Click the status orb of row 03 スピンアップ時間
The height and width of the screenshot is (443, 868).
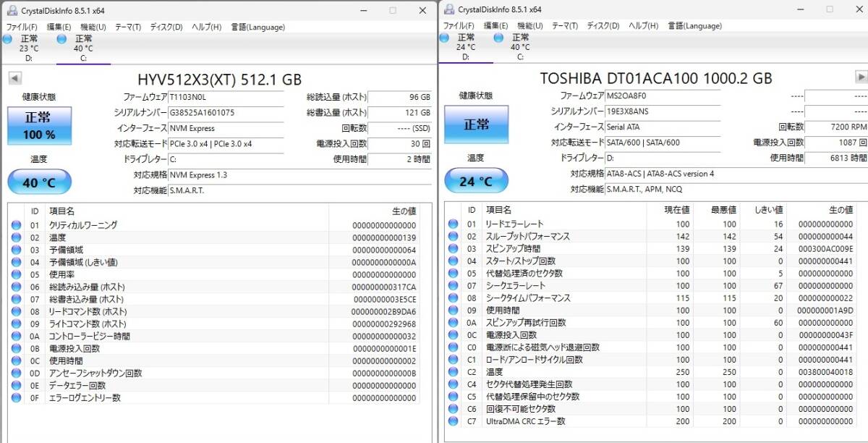[453, 248]
